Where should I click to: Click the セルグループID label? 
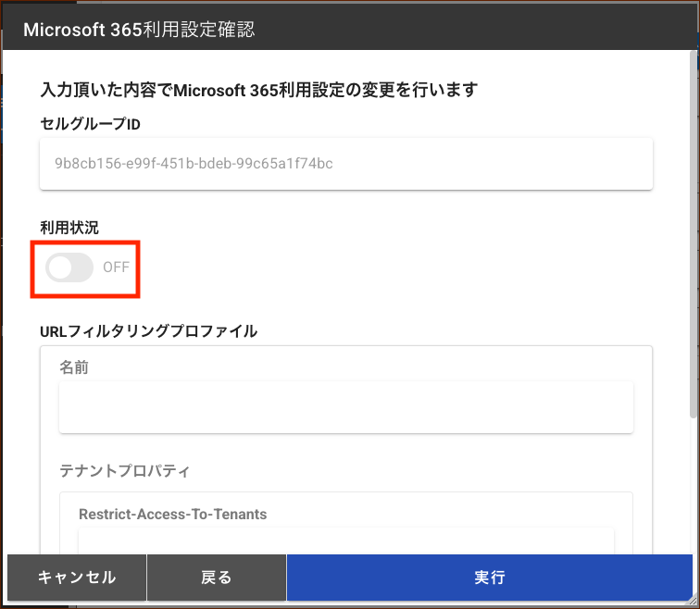(90, 124)
